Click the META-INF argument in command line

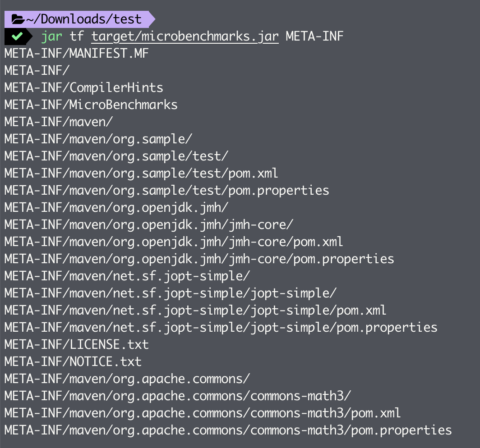pos(315,37)
